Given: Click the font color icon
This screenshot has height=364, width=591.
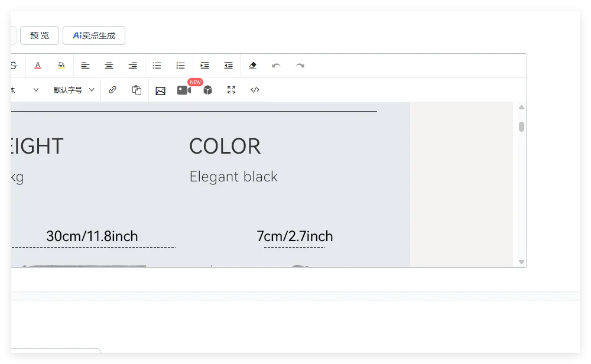Looking at the screenshot, I should [38, 66].
